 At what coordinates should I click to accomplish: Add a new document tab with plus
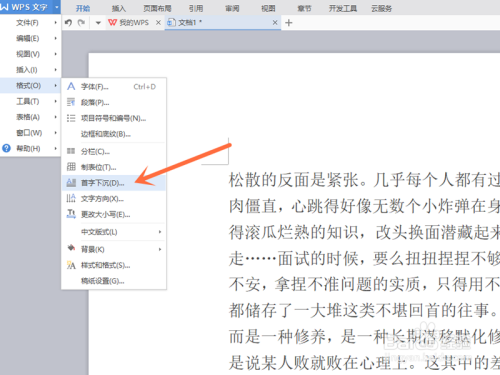pos(289,23)
